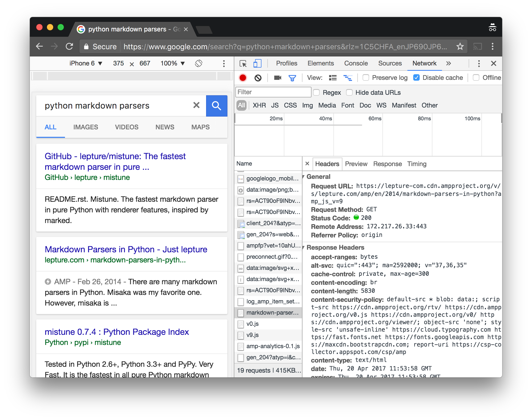Select the v0.js request row
The width and height of the screenshot is (532, 420).
point(268,324)
